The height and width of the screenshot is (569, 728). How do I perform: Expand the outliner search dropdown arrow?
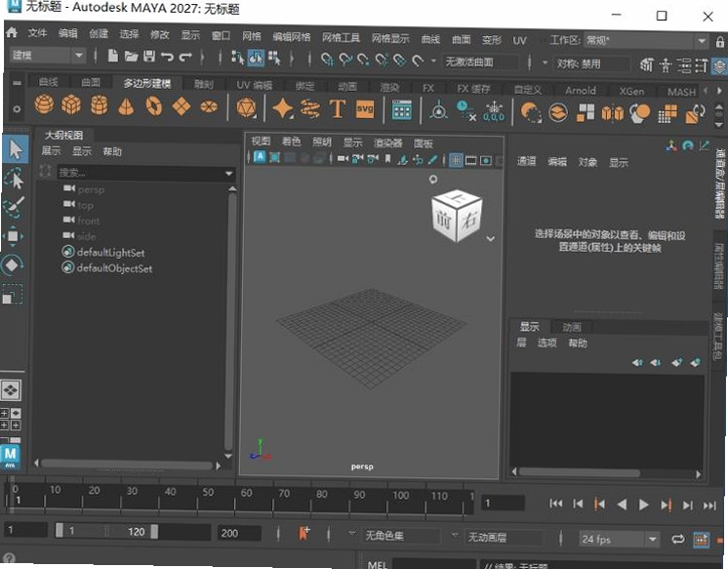pyautogui.click(x=228, y=174)
